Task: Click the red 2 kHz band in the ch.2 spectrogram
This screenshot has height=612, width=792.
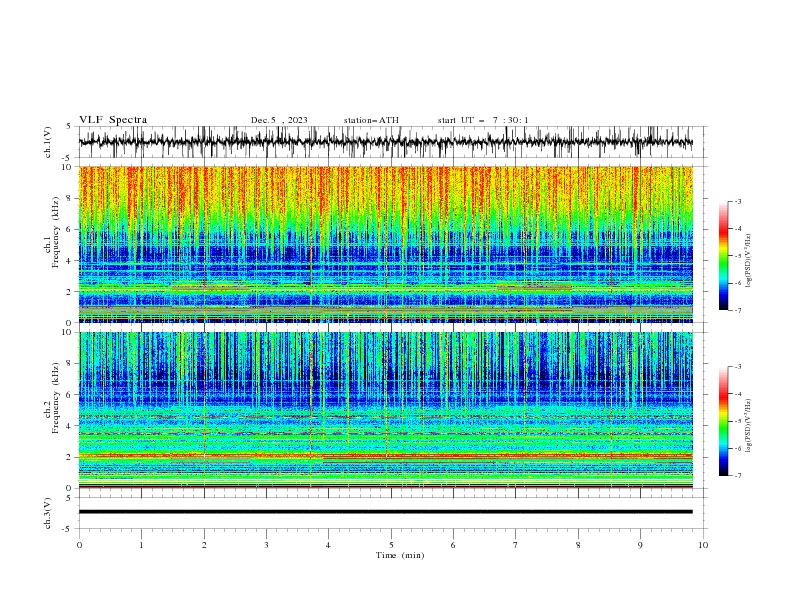Action: click(385, 455)
